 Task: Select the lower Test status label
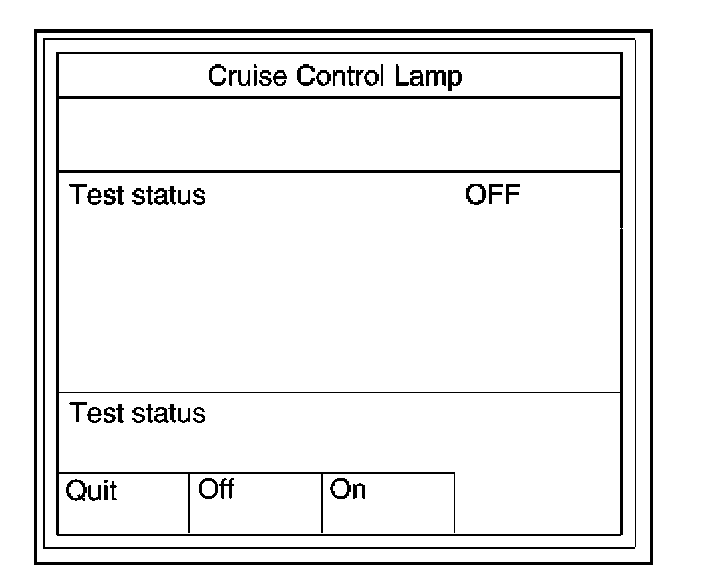pyautogui.click(x=137, y=413)
